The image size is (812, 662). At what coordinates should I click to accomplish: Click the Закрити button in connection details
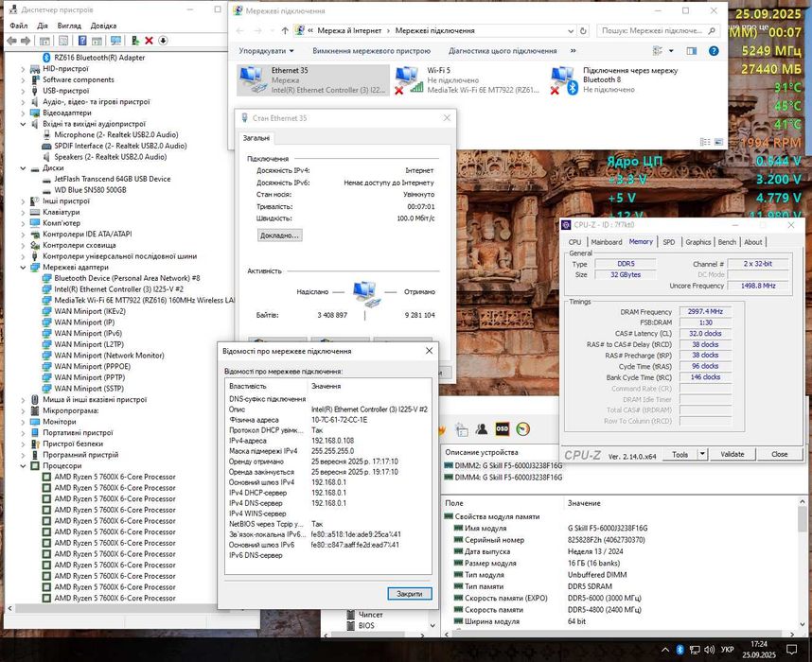[x=409, y=594]
